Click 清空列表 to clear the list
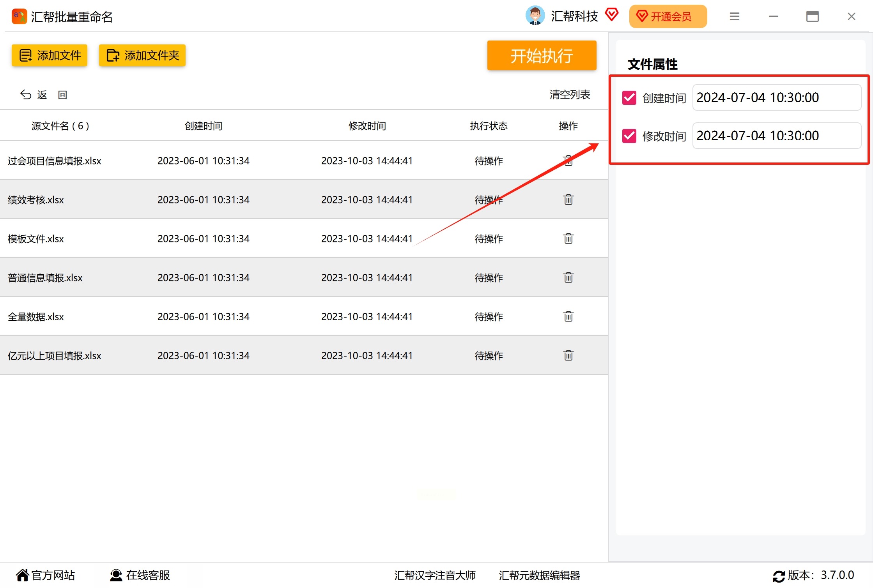This screenshot has height=588, width=873. click(x=570, y=95)
